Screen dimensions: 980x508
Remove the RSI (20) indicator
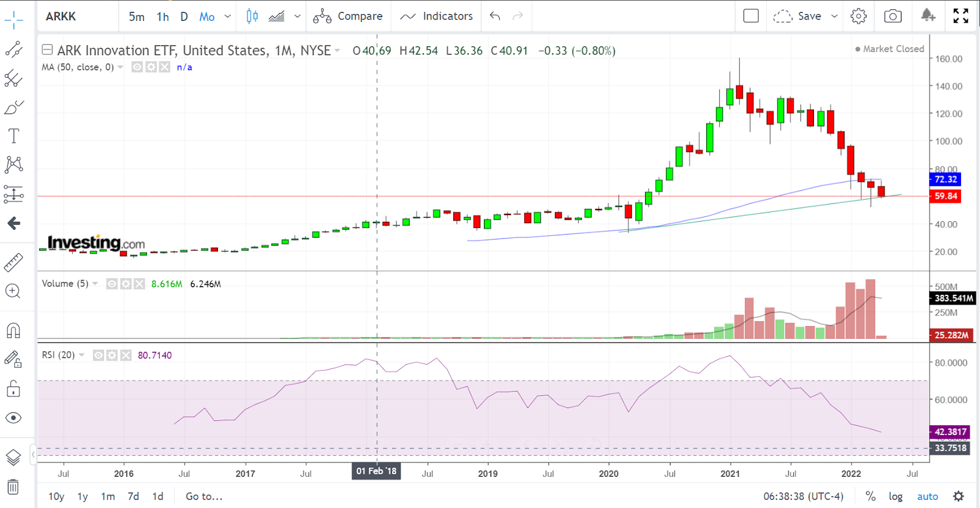126,355
